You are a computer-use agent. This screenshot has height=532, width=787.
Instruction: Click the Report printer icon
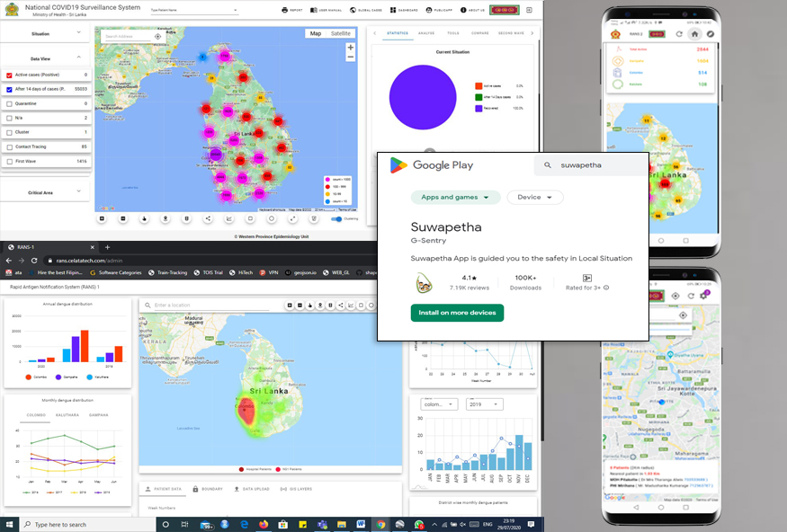click(x=284, y=10)
